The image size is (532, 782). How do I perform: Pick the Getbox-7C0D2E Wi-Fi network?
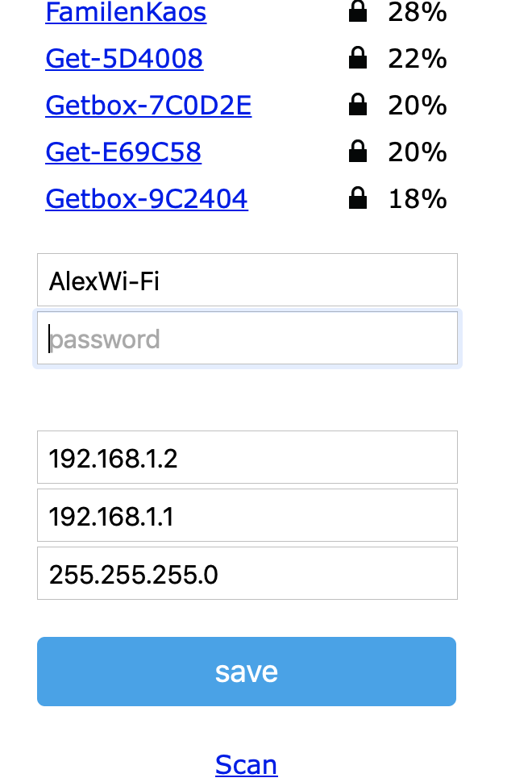pyautogui.click(x=148, y=106)
